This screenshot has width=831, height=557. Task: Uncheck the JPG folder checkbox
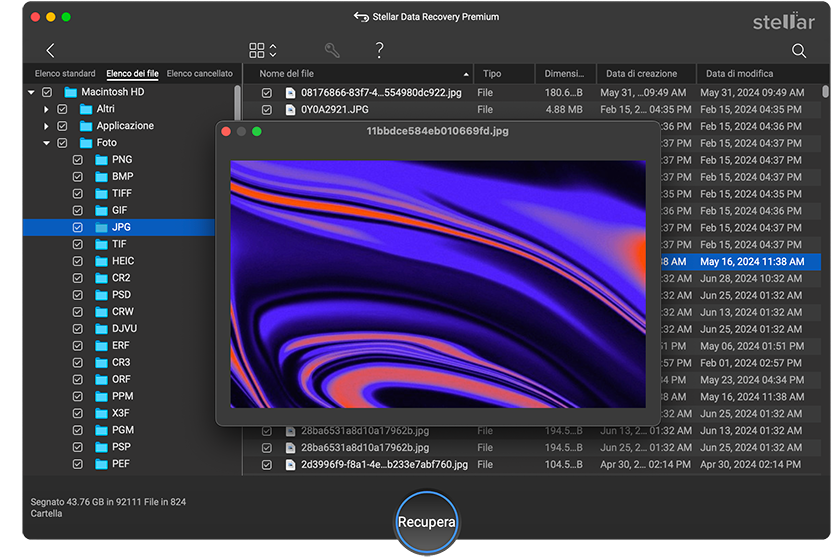(x=78, y=227)
